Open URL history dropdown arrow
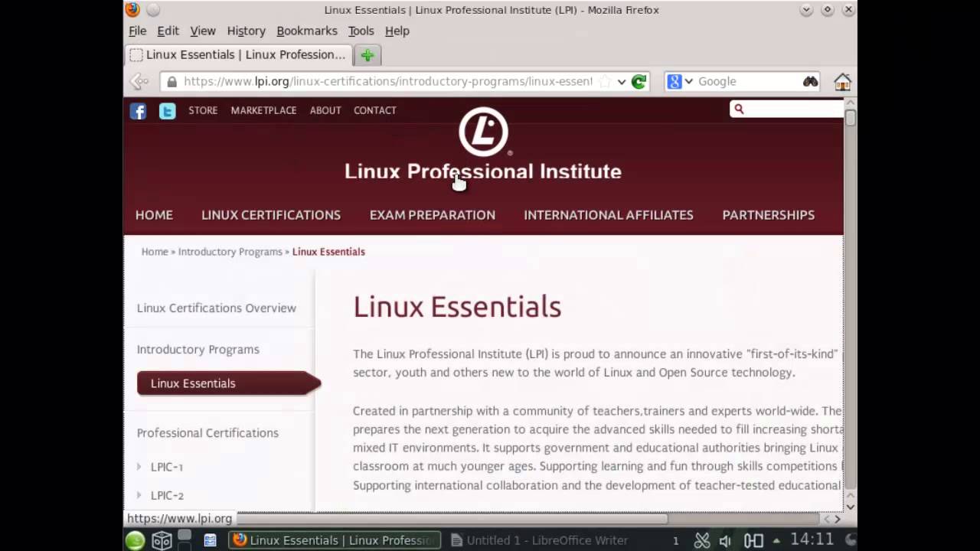 [622, 82]
